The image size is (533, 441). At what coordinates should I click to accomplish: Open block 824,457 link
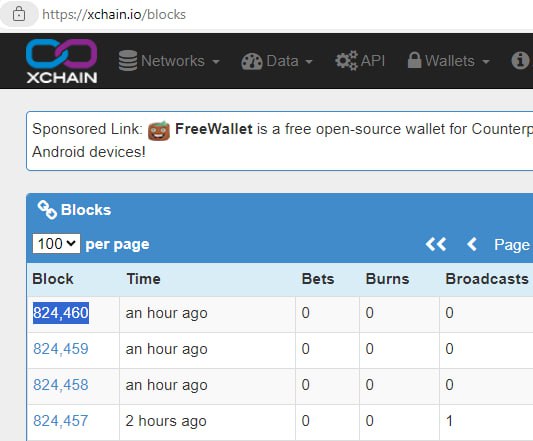click(x=61, y=421)
